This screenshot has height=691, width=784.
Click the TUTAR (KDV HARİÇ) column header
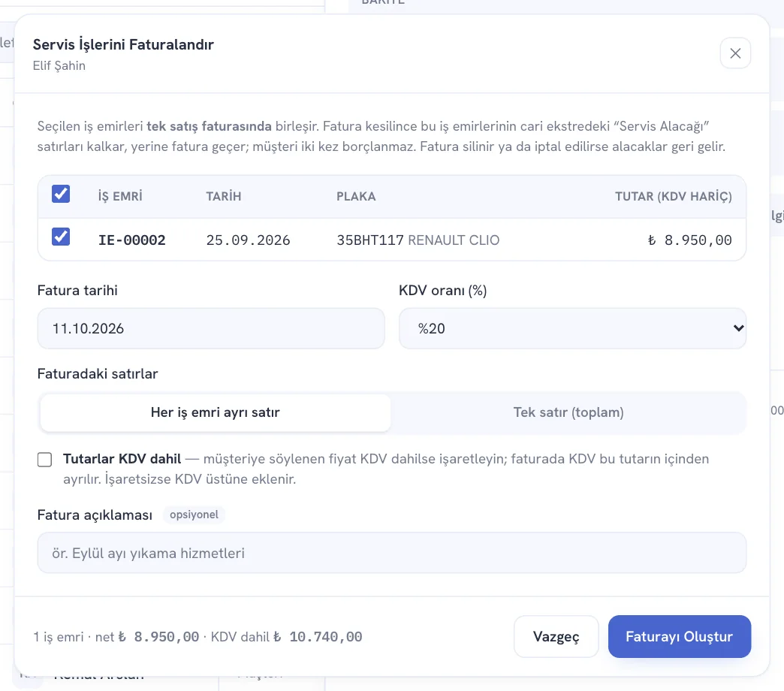point(674,197)
